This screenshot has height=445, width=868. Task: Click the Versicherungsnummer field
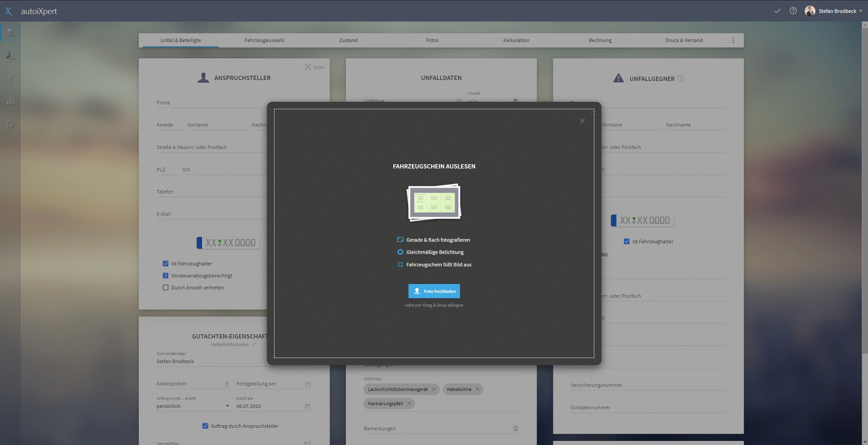pos(648,385)
